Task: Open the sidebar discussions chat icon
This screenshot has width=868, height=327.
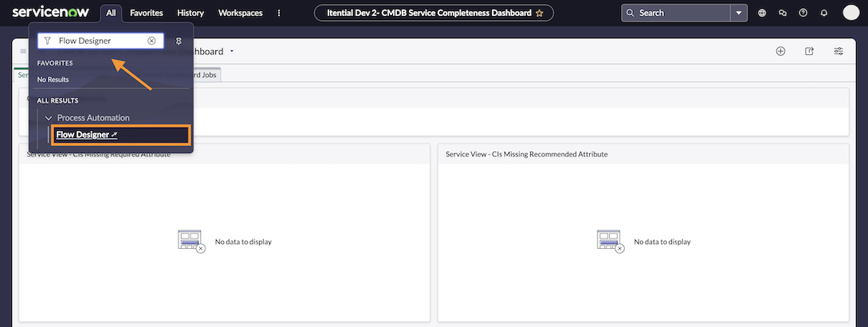Action: (x=783, y=13)
